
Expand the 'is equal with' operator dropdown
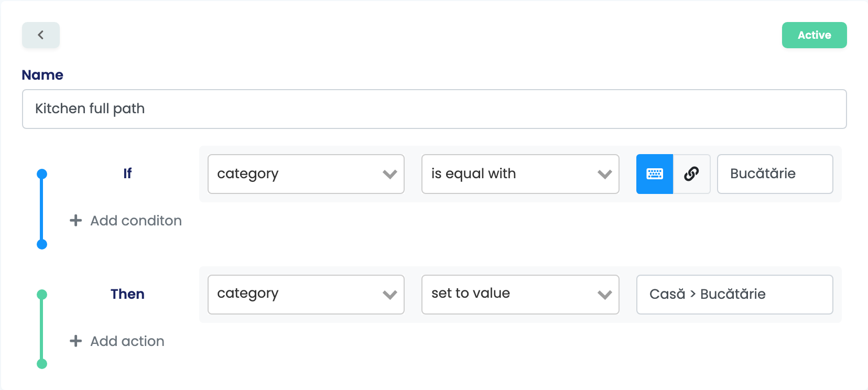520,174
